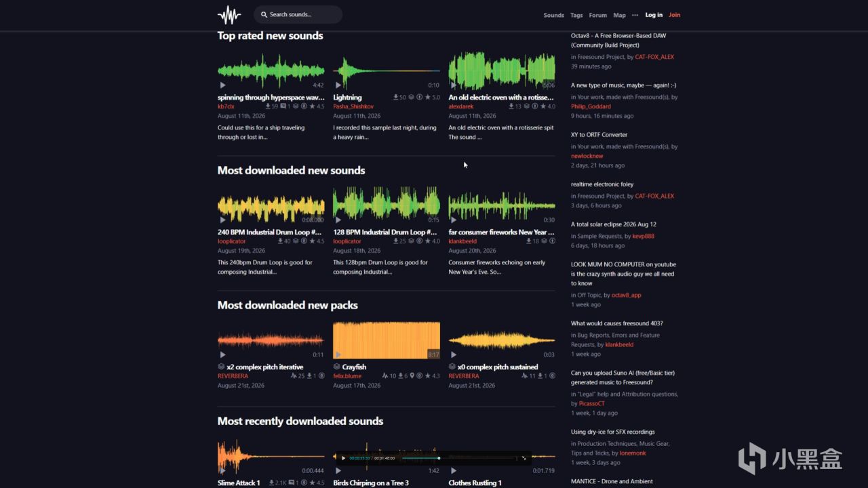868x488 pixels.
Task: Open user profile Pasha_Shishkov
Action: [x=353, y=106]
